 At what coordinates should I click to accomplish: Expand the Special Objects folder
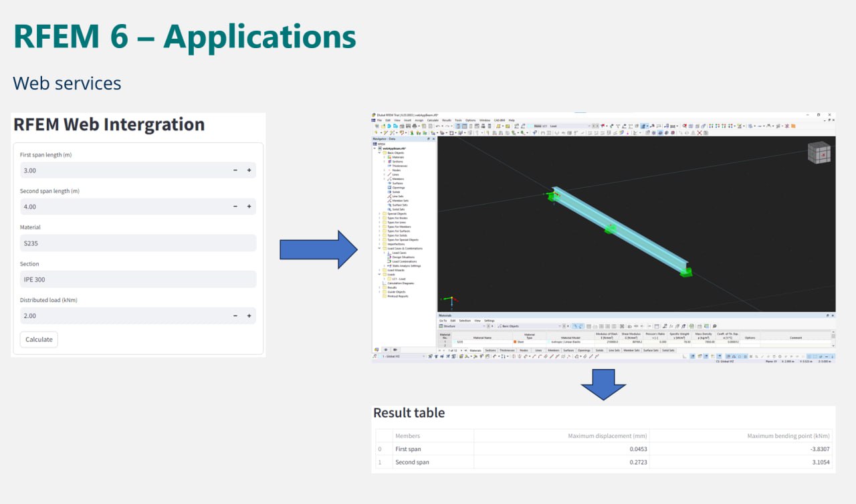379,214
